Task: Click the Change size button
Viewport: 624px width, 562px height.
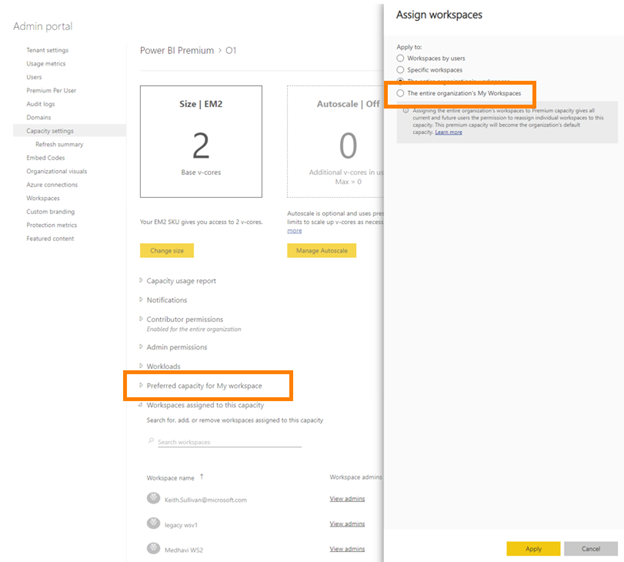Action: click(x=167, y=251)
